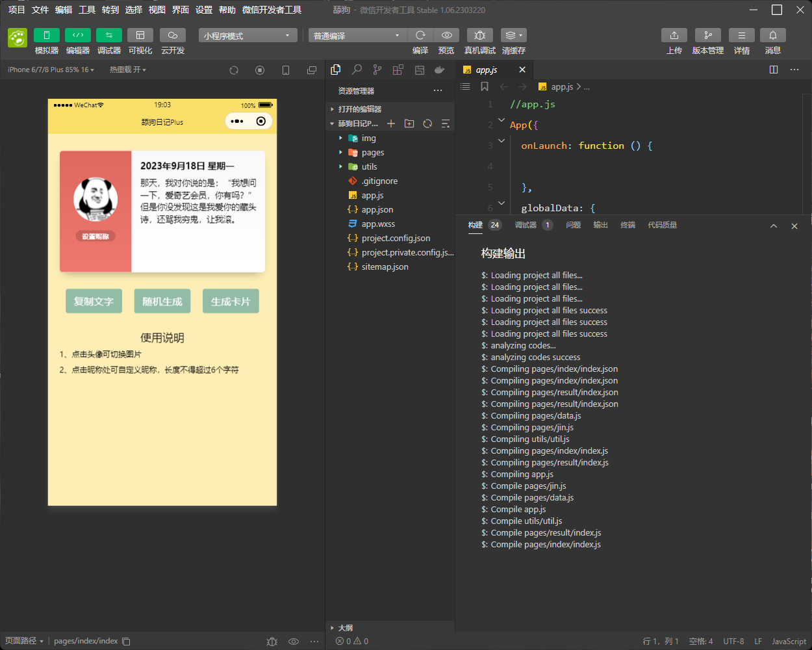This screenshot has height=650, width=812.
Task: Click the 编译 compile refresh icon
Action: pyautogui.click(x=420, y=35)
